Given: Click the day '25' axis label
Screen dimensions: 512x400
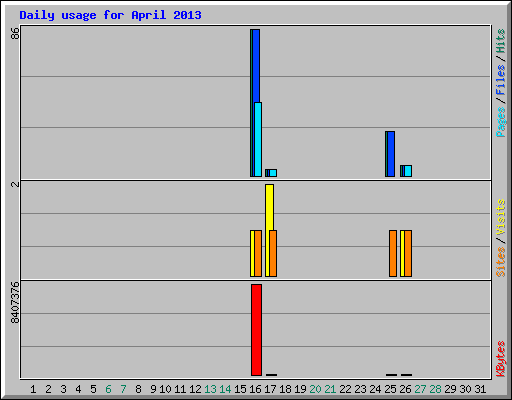Looking at the screenshot, I should [390, 389].
